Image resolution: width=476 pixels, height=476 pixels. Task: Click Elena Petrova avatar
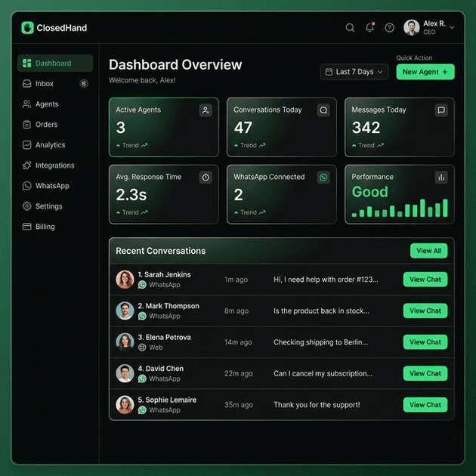tap(125, 342)
